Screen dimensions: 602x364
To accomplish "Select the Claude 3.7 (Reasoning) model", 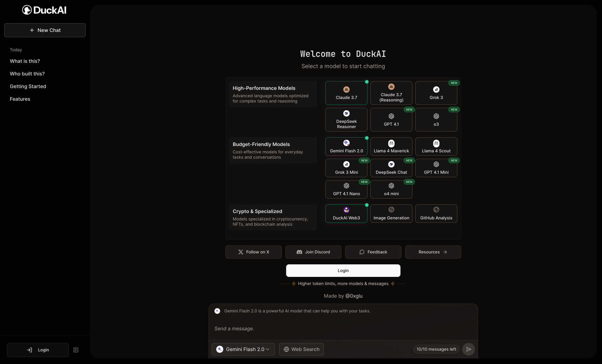I will (x=391, y=93).
